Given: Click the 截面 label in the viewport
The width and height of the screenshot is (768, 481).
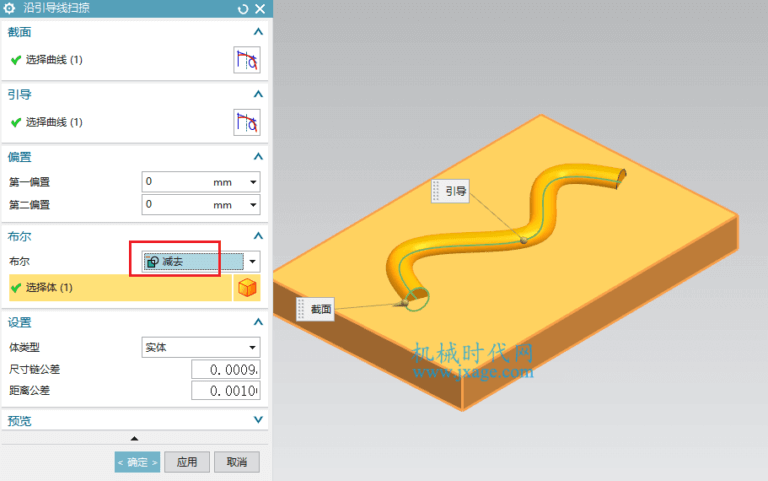Looking at the screenshot, I should coord(315,309).
